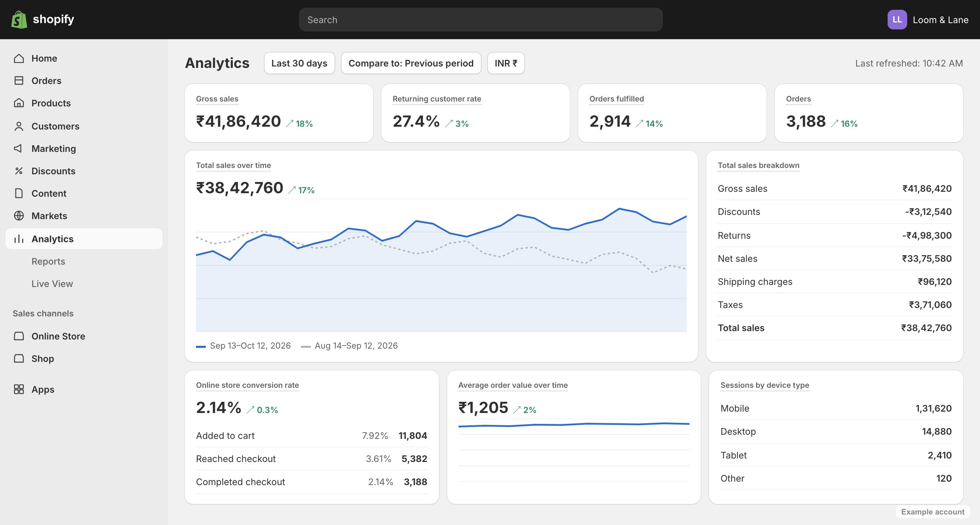The width and height of the screenshot is (980, 525).
Task: Click the Content page icon
Action: point(19,193)
